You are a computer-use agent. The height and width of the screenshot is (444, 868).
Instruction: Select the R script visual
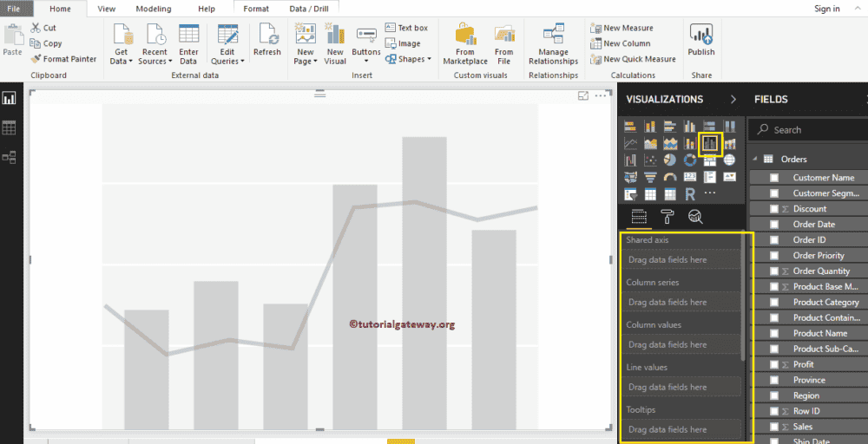[690, 194]
